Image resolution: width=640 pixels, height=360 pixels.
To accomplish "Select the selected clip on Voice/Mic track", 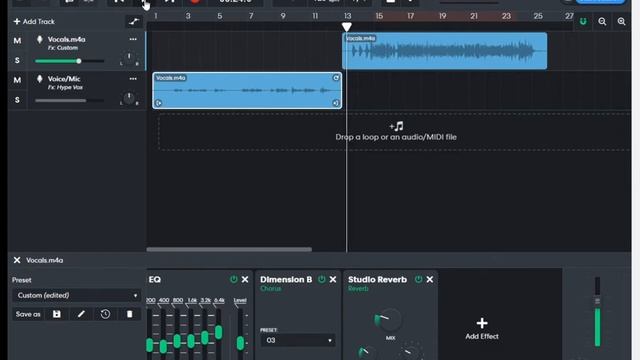I will (247, 91).
